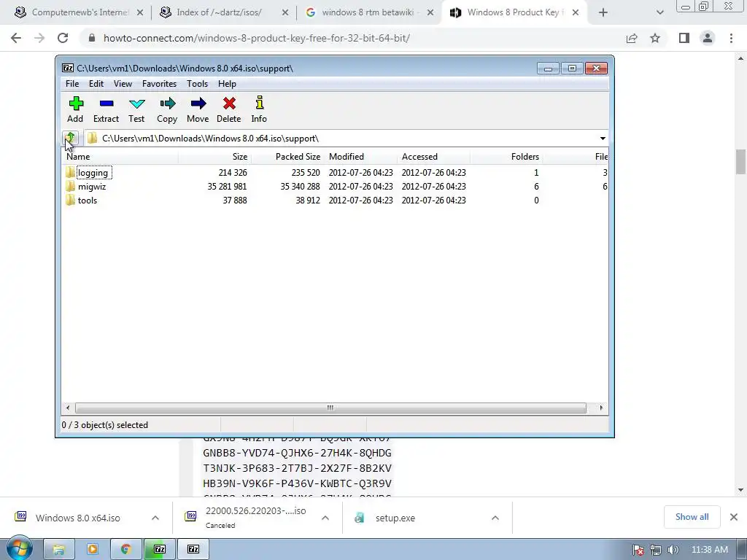Viewport: 747px width, 560px height.
Task: Open Chrome side panel icon
Action: point(684,38)
